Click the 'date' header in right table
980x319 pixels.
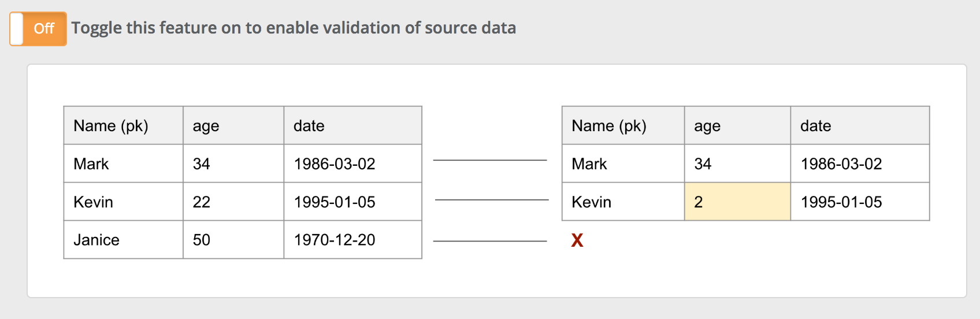click(x=859, y=125)
